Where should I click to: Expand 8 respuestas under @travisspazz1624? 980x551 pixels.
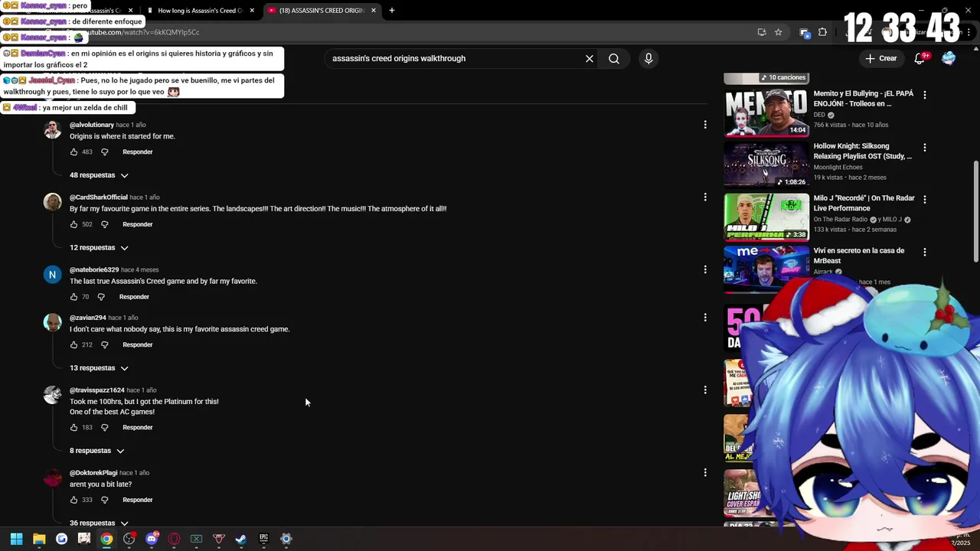96,451
